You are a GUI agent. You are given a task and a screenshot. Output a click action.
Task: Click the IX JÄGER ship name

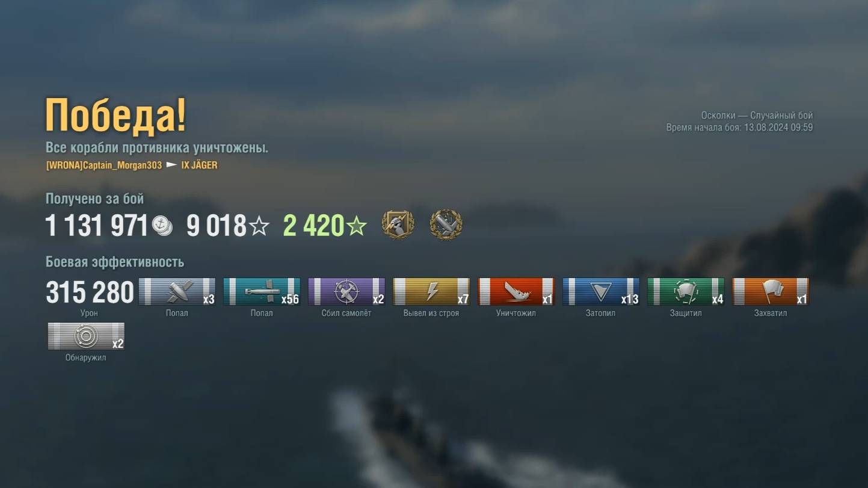[x=199, y=165]
